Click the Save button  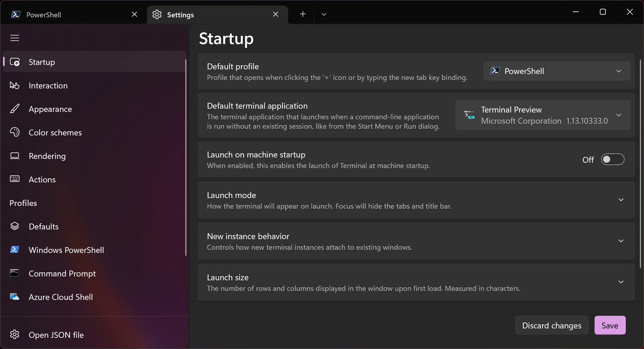(x=610, y=325)
